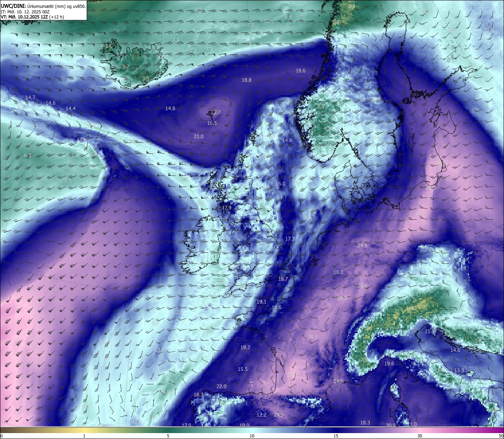The height and width of the screenshot is (439, 504).
Task: Click the 1 tick on the color scale
Action: [84, 435]
